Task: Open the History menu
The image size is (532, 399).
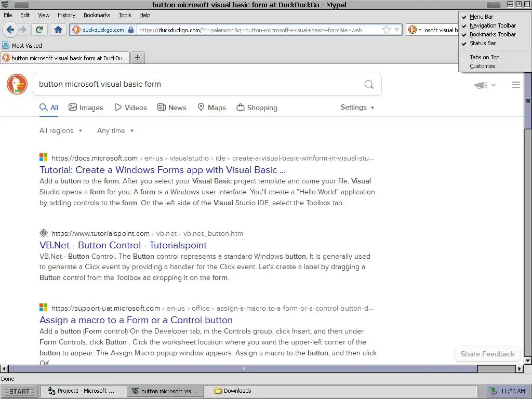Action: coord(66,15)
